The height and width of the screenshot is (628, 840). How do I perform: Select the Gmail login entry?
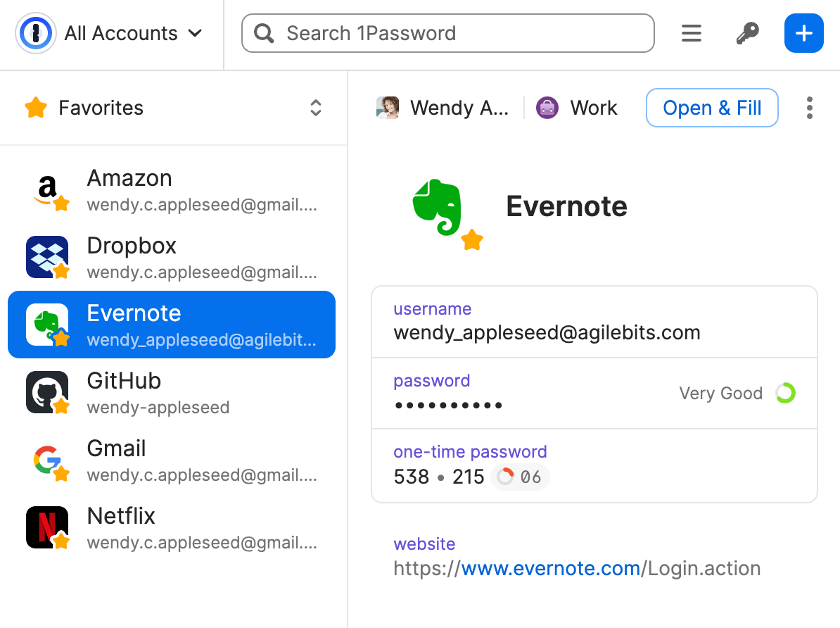point(172,460)
